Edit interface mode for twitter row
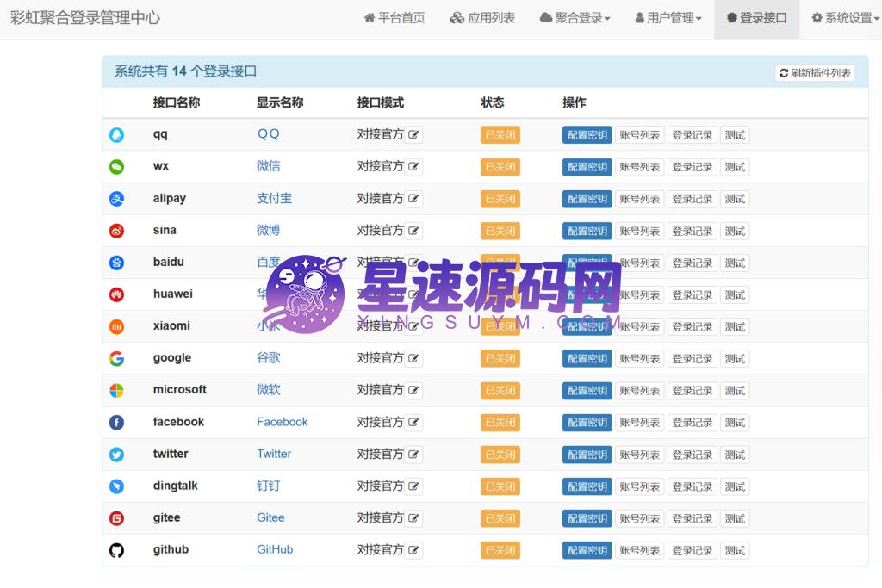This screenshot has height=588, width=882. point(413,455)
